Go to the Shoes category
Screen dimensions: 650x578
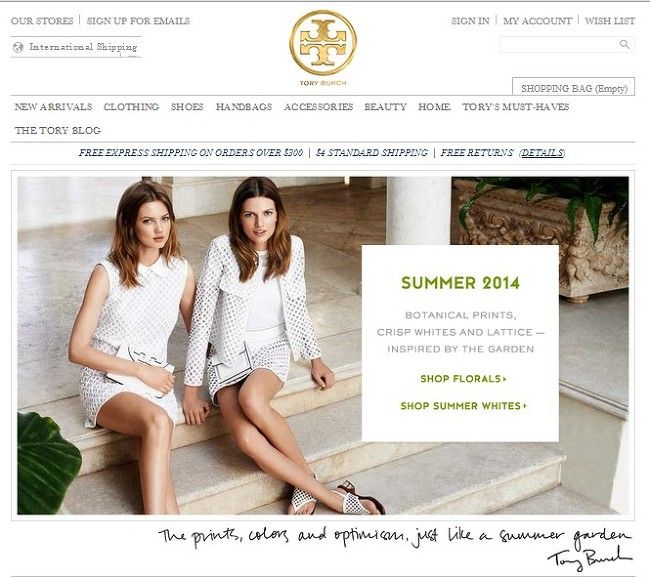[x=187, y=107]
